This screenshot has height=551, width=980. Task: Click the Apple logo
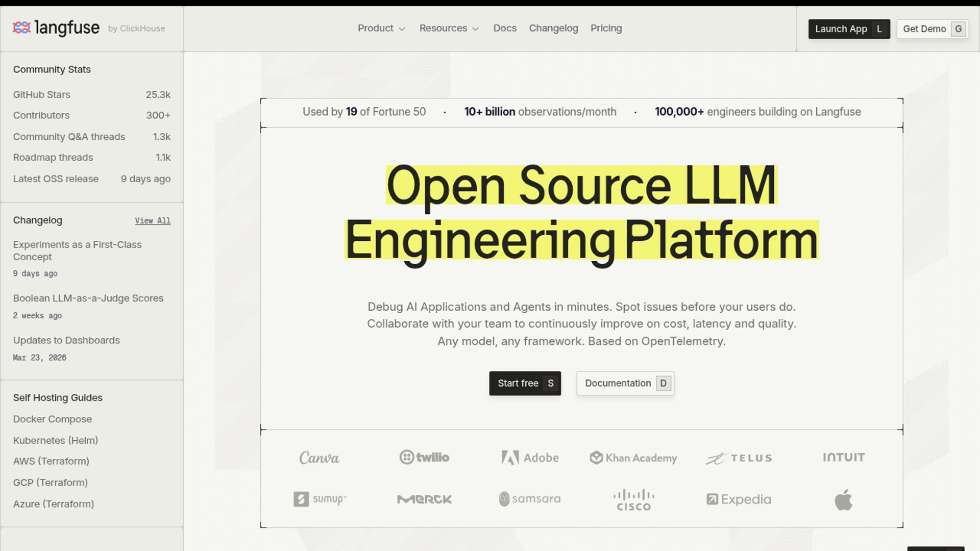tap(843, 499)
